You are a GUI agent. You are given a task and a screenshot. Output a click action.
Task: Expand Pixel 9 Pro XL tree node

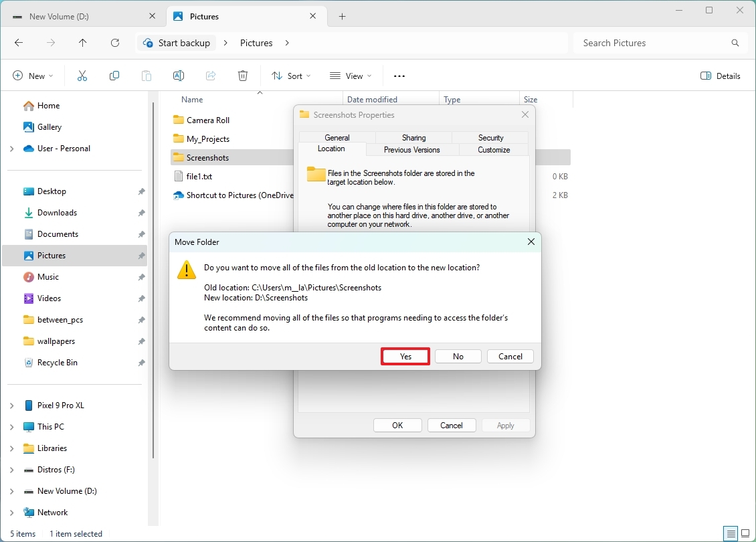11,405
